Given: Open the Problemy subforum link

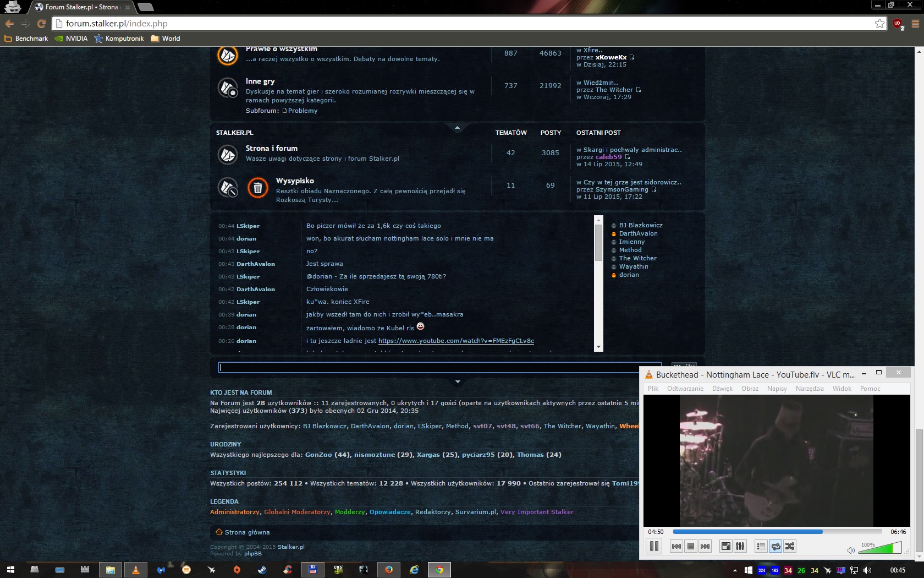Looking at the screenshot, I should click(303, 111).
